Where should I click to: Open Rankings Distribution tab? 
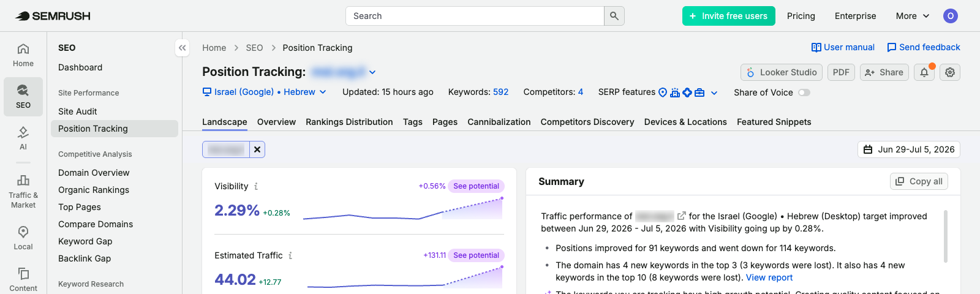pyautogui.click(x=349, y=122)
